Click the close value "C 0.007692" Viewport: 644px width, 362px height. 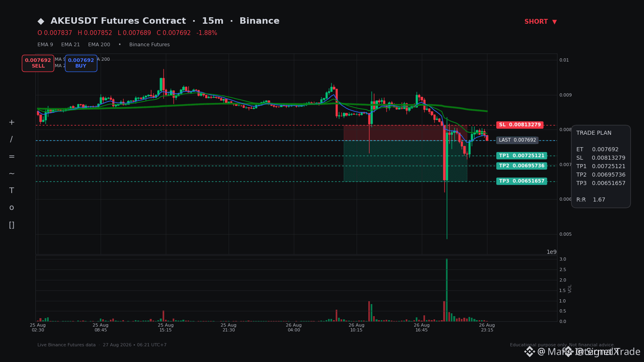click(173, 33)
